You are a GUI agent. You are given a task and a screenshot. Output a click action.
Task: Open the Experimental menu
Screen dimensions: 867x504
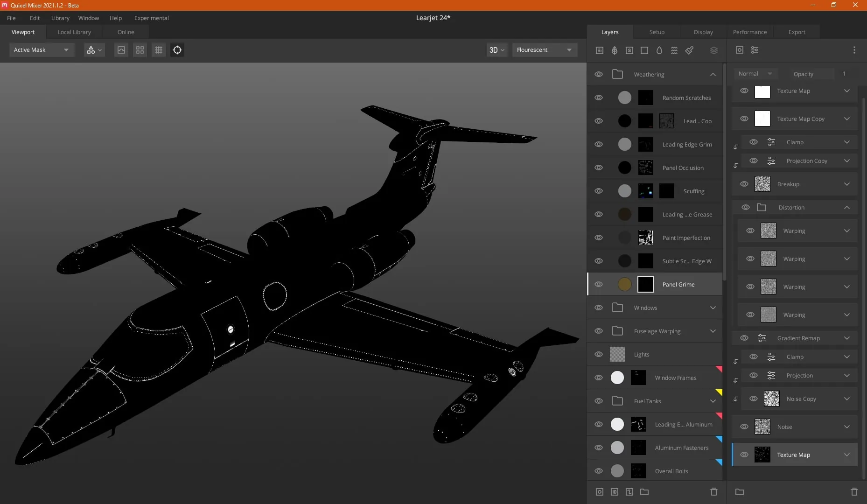click(x=151, y=18)
